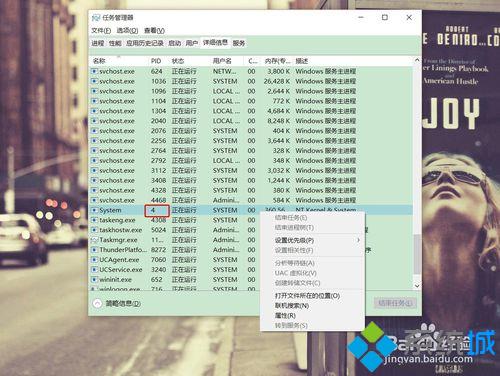500x376 pixels.
Task: Click the scrollbar down arrow in process list
Action: click(417, 286)
